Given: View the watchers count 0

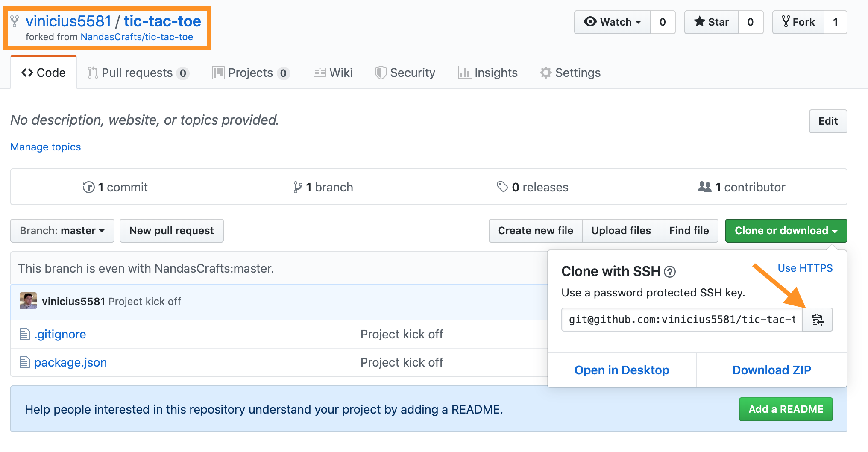Looking at the screenshot, I should coord(663,22).
